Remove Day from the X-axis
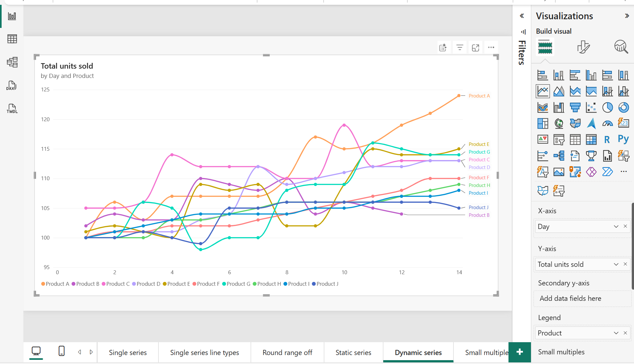This screenshot has height=364, width=634. 625,226
